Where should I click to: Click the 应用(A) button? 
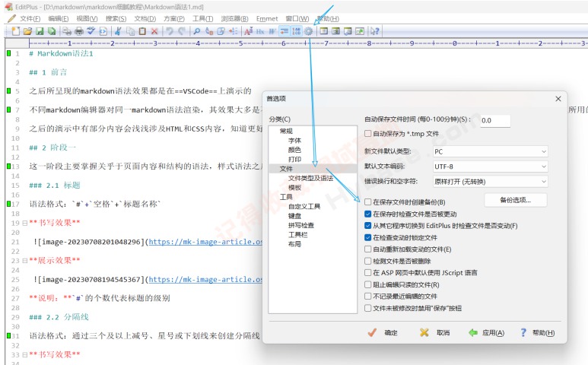(486, 333)
